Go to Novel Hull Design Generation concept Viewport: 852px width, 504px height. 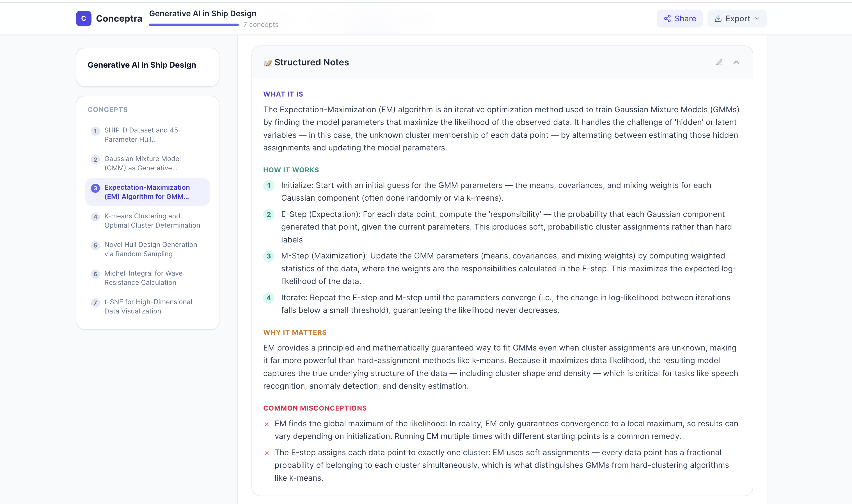click(x=147, y=249)
